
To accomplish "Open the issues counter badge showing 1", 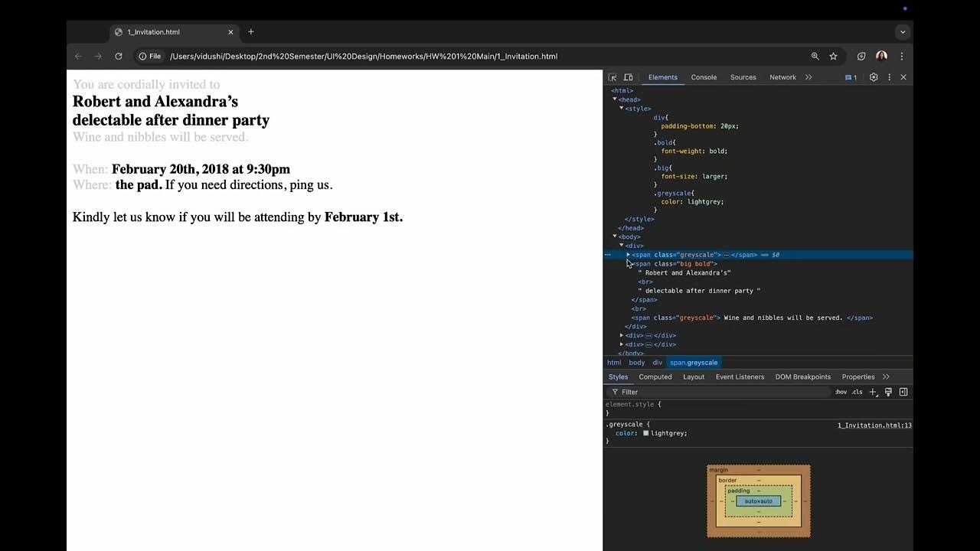I will coord(851,77).
